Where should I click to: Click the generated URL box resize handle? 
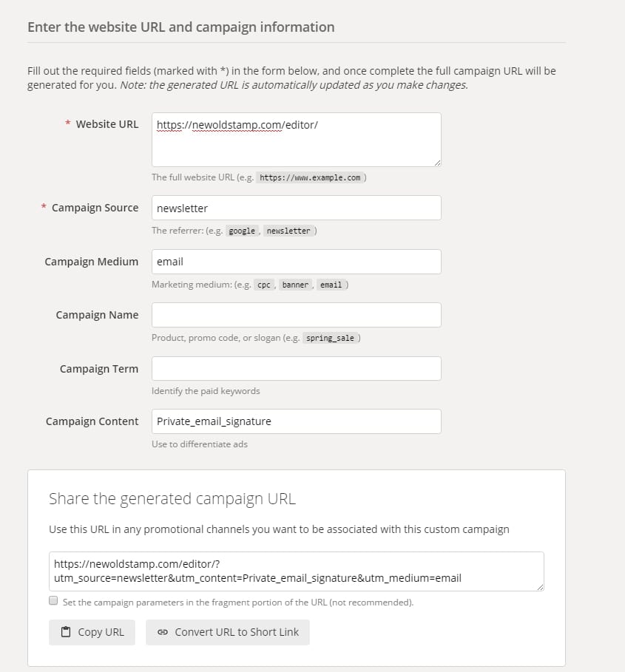540,587
